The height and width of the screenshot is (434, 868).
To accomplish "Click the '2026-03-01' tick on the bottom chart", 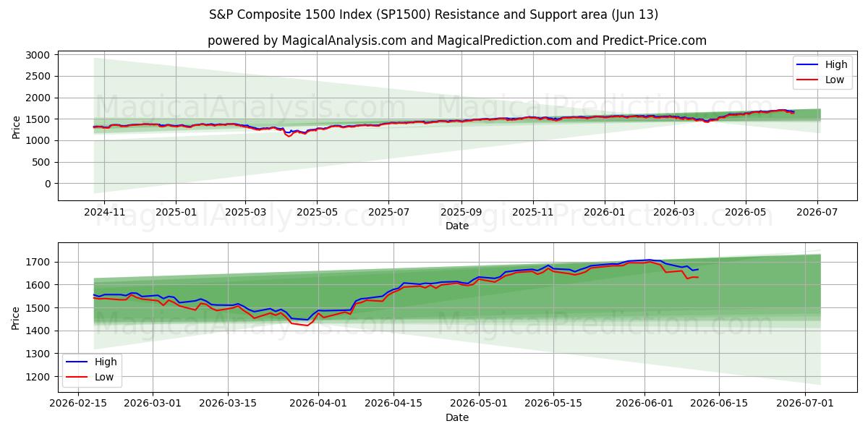I will [153, 404].
